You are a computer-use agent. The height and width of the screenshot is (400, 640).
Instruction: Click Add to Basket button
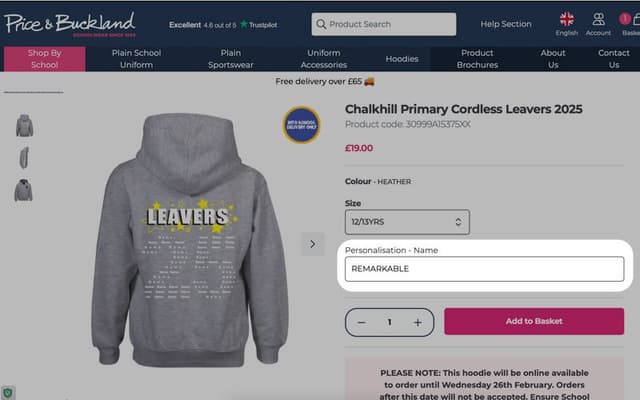tap(534, 321)
